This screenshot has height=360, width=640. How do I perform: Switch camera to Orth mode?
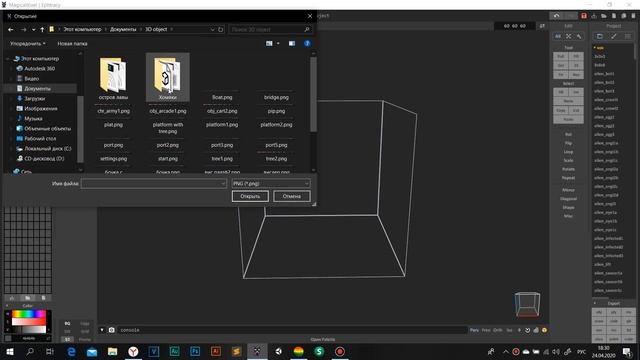(498, 330)
